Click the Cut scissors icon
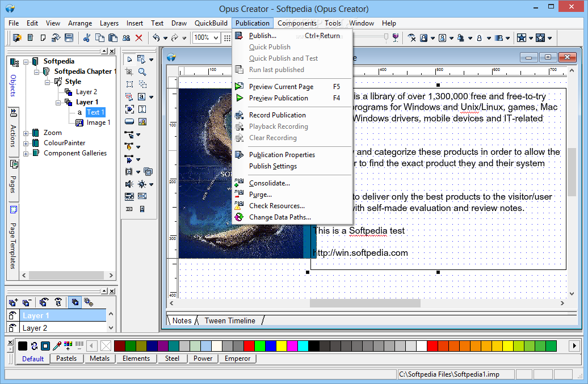 [87, 38]
